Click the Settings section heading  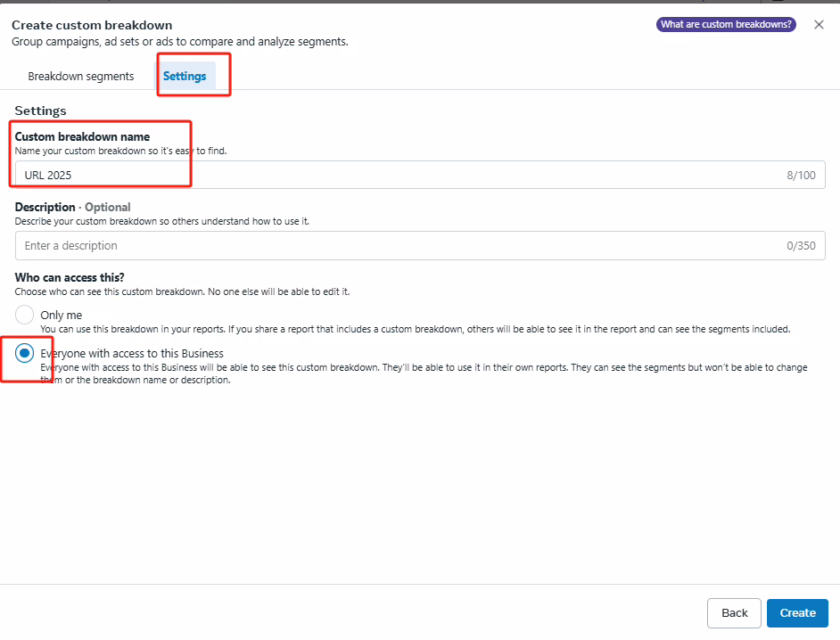click(40, 111)
